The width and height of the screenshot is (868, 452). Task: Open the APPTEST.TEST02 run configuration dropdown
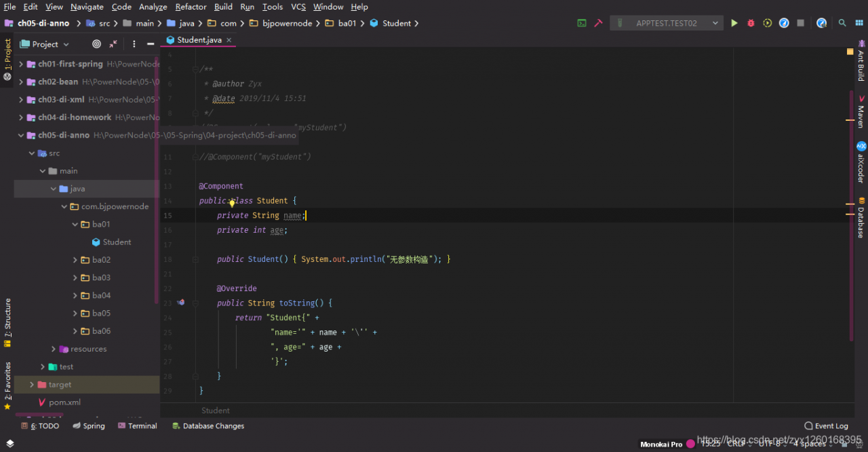tap(667, 23)
